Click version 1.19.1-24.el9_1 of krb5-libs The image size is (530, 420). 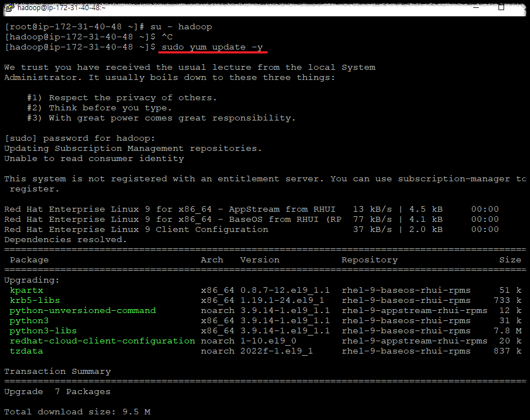pyautogui.click(x=282, y=301)
